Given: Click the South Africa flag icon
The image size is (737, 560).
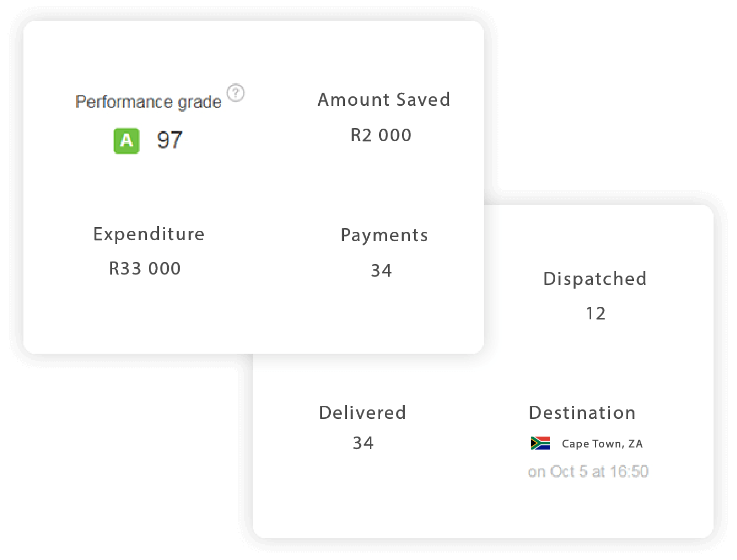Looking at the screenshot, I should pos(540,443).
